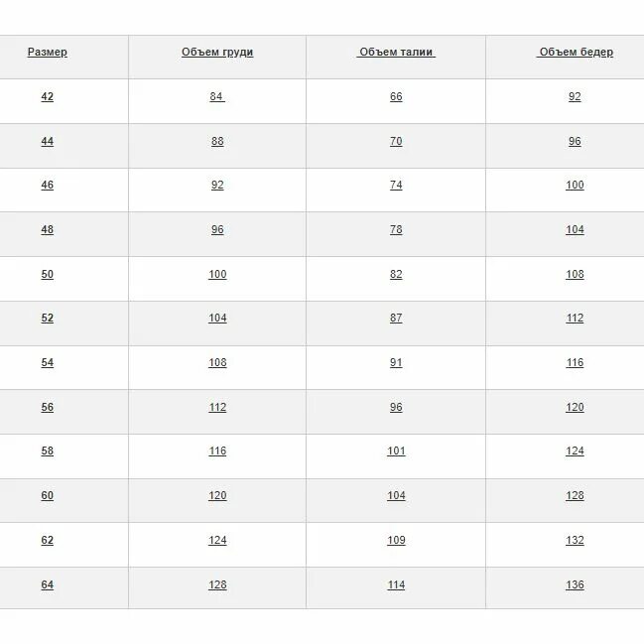Screen dimensions: 644x644
Task: Open hip value 136 in last row
Action: [575, 584]
